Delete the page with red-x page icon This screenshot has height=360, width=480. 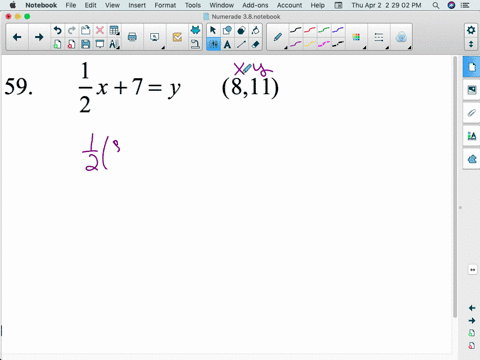click(x=71, y=44)
